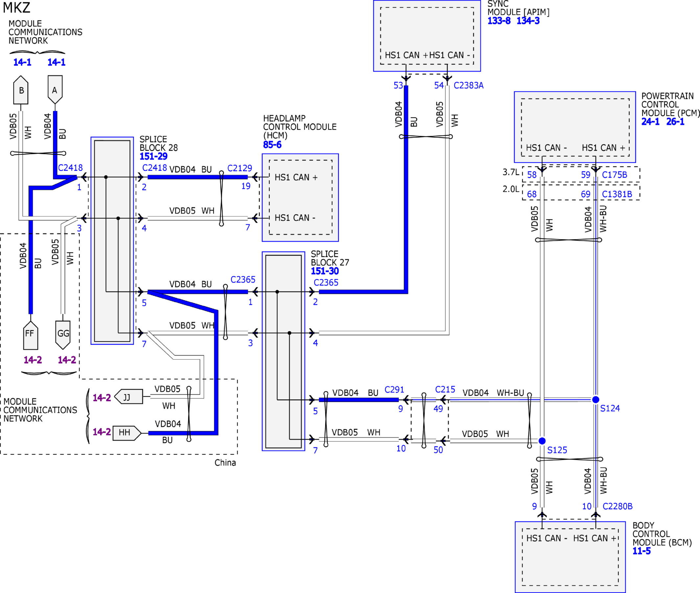Image resolution: width=700 pixels, height=593 pixels.
Task: Select the C2280B connector label
Action: [x=618, y=506]
